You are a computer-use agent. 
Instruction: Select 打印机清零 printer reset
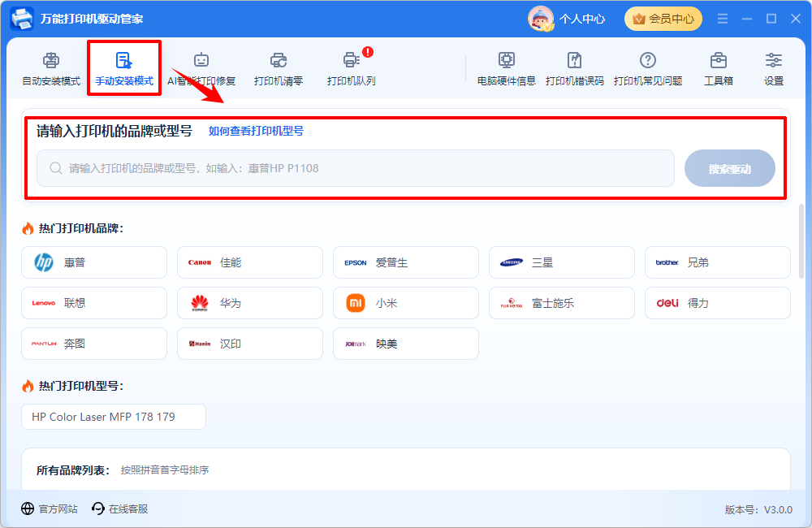click(x=279, y=68)
